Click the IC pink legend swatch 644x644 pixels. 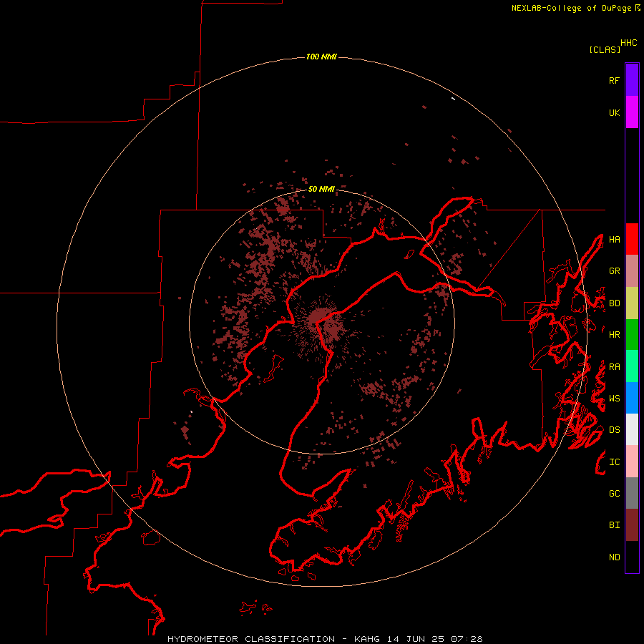pos(632,462)
